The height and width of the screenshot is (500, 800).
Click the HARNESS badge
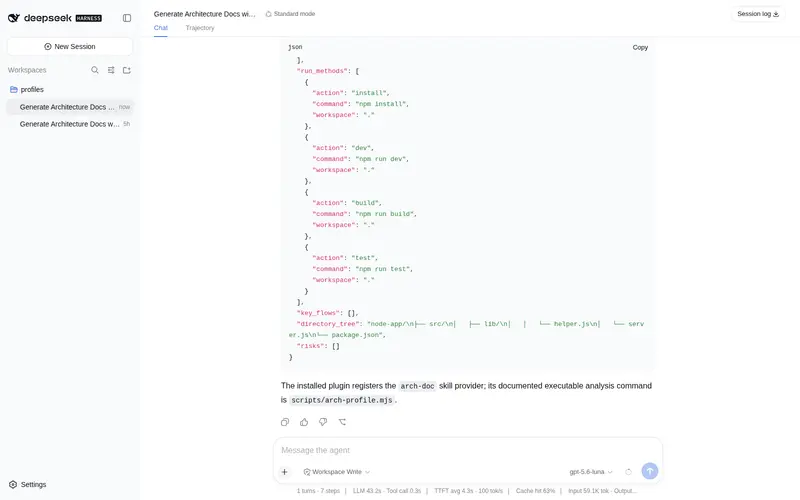[89, 18]
